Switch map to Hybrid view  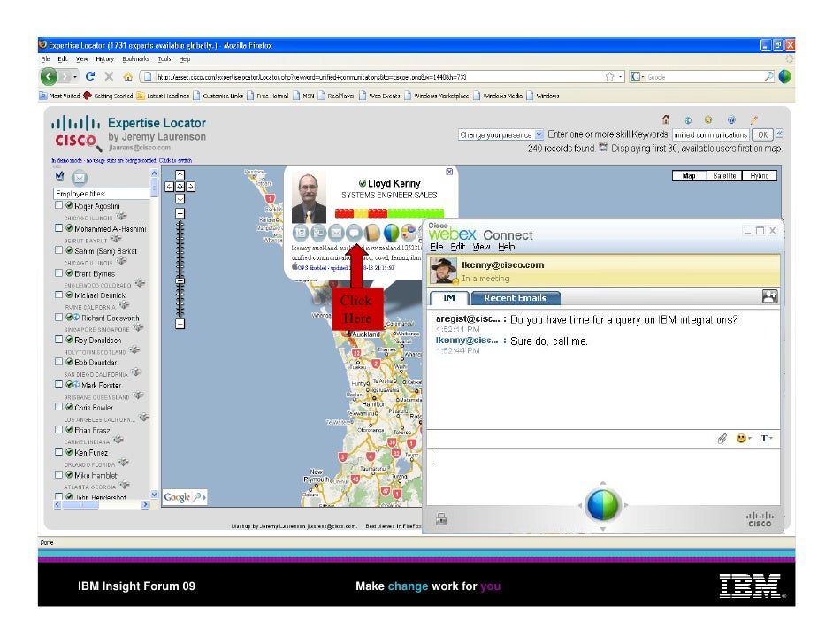pos(760,176)
